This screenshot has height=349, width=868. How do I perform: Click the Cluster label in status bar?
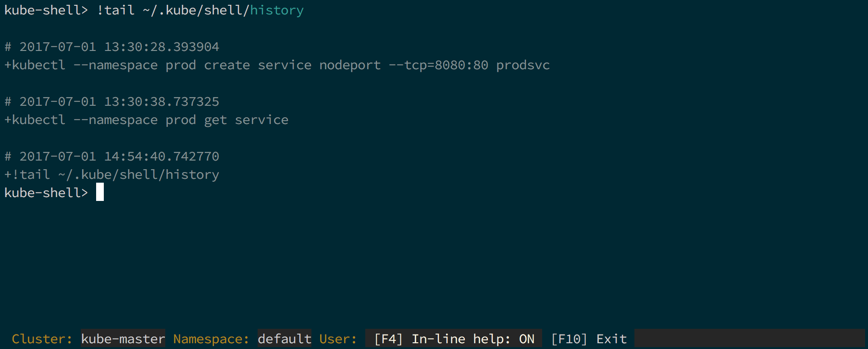click(x=42, y=339)
